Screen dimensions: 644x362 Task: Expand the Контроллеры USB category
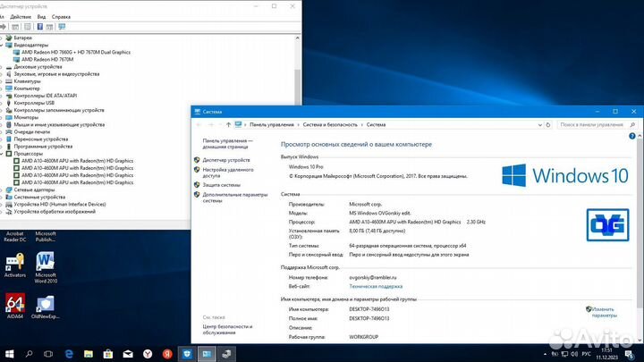click(1, 103)
